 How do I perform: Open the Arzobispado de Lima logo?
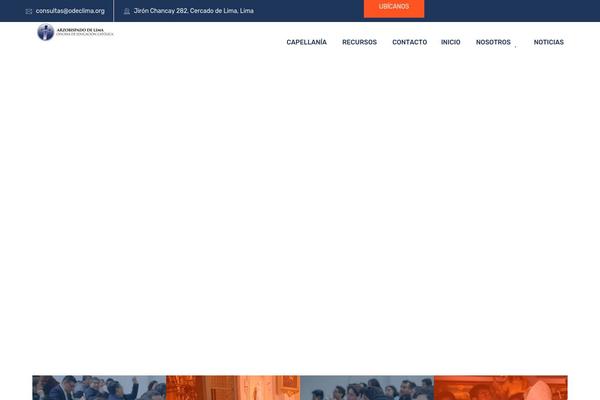[75, 32]
